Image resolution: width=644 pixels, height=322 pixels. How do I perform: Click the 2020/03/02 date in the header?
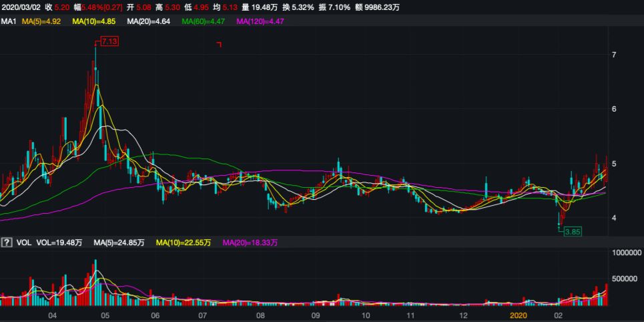pyautogui.click(x=21, y=7)
